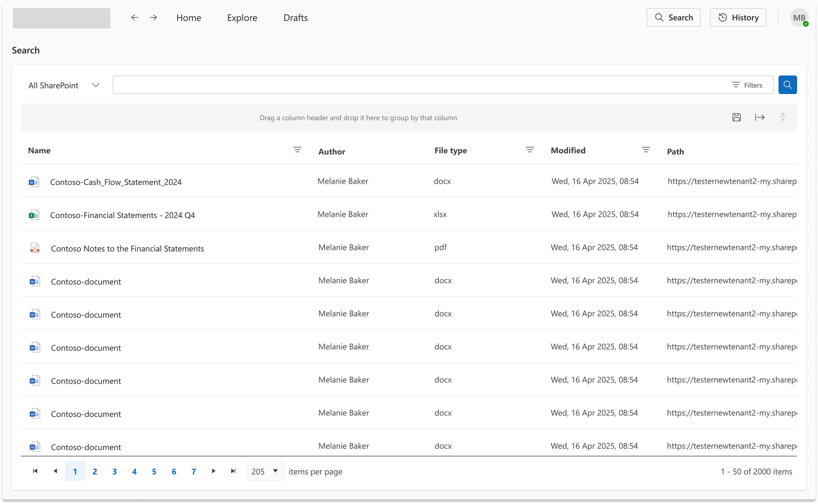Open the Modified column filter icon
Screen dimensions: 818x504
(645, 150)
